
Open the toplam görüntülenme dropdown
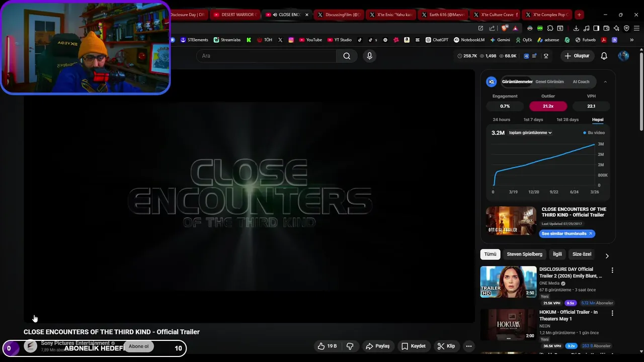coord(530,133)
